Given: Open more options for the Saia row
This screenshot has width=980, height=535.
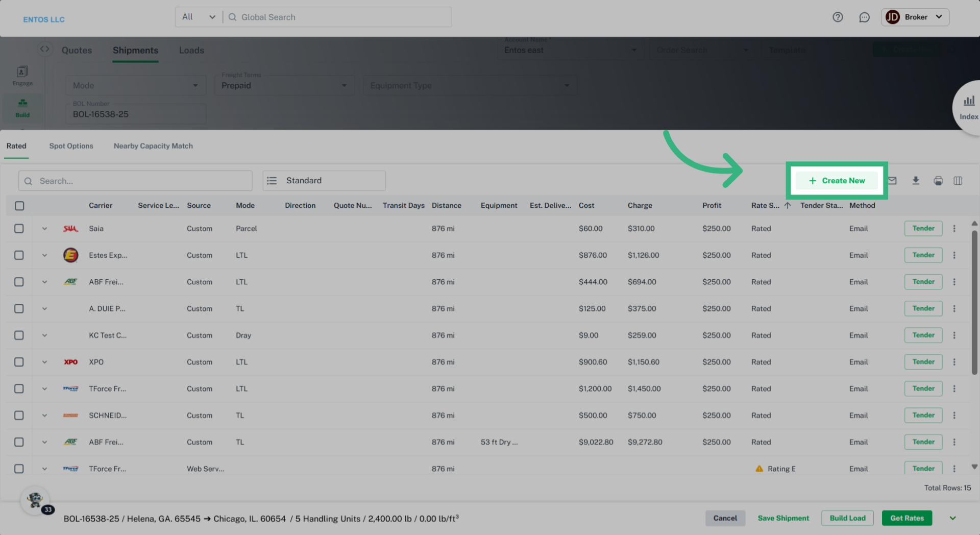Looking at the screenshot, I should click(x=954, y=229).
